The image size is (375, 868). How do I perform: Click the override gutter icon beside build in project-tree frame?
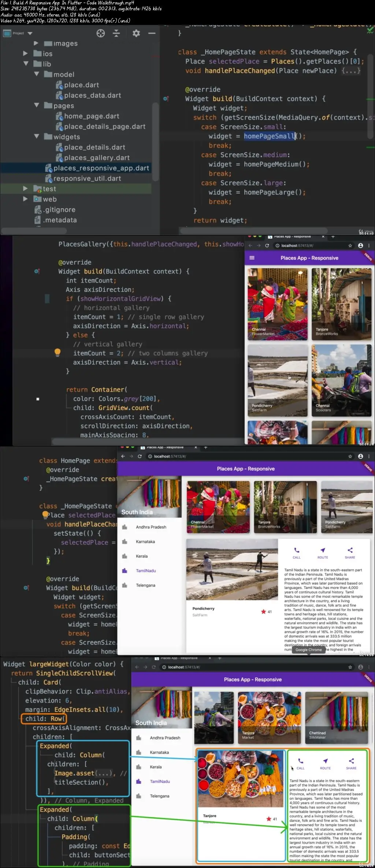166,99
